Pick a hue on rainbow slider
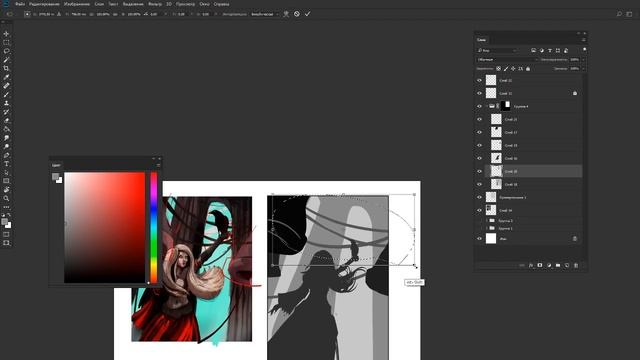The height and width of the screenshot is (360, 640). tap(153, 227)
